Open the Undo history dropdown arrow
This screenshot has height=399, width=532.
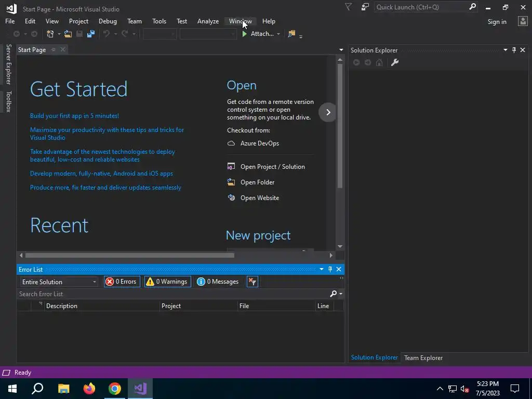(x=115, y=34)
